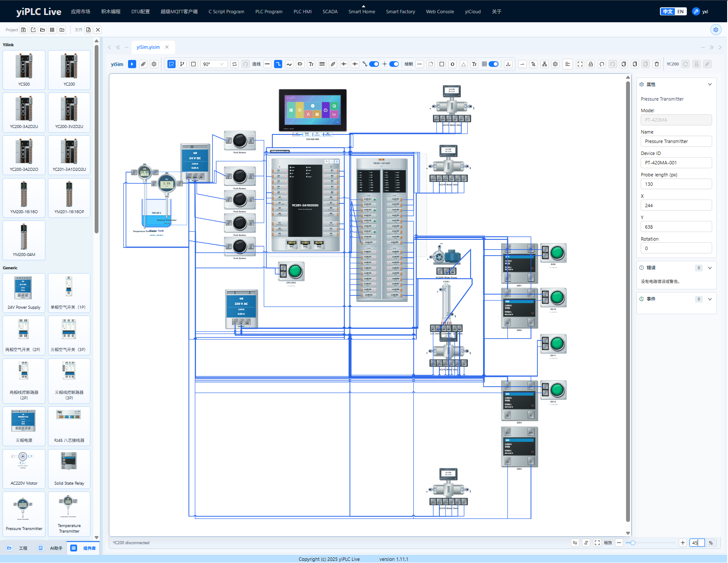Screen dimensions: 728x563
Task: Open the 90° rotation angle dropdown
Action: 214,64
